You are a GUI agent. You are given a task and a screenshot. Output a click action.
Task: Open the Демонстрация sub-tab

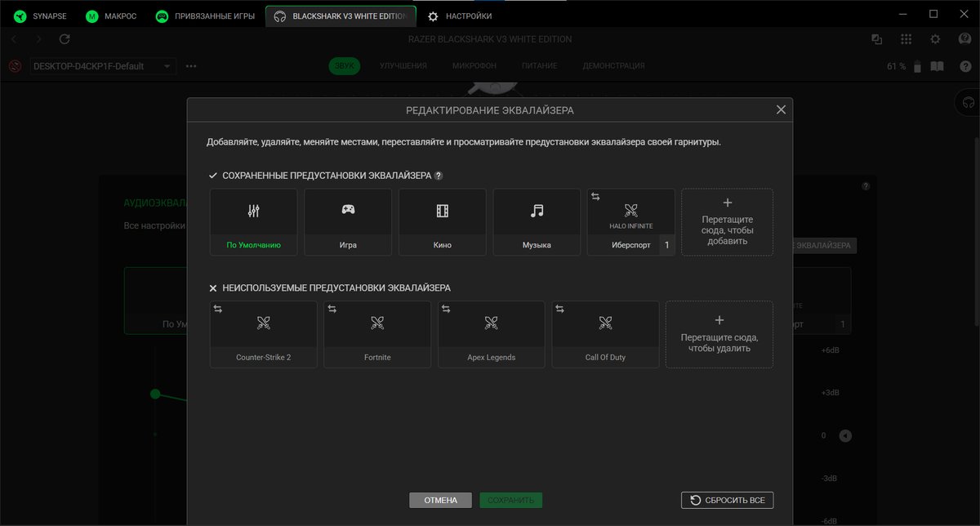coord(613,66)
